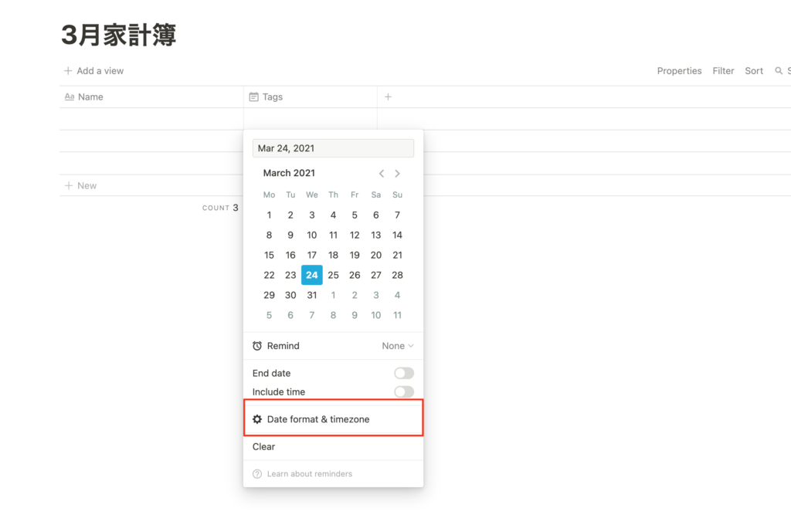
Task: Choose March 15 in the calendar
Action: (270, 255)
